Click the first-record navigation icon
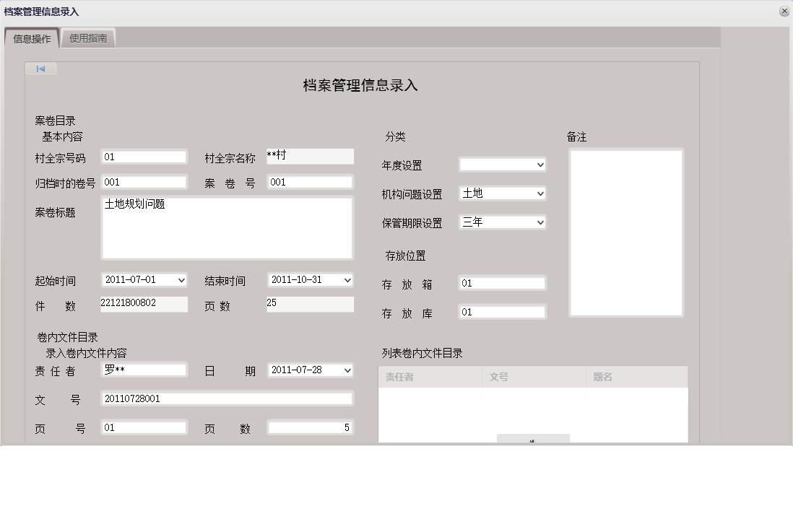This screenshot has width=793, height=532. tap(40, 68)
